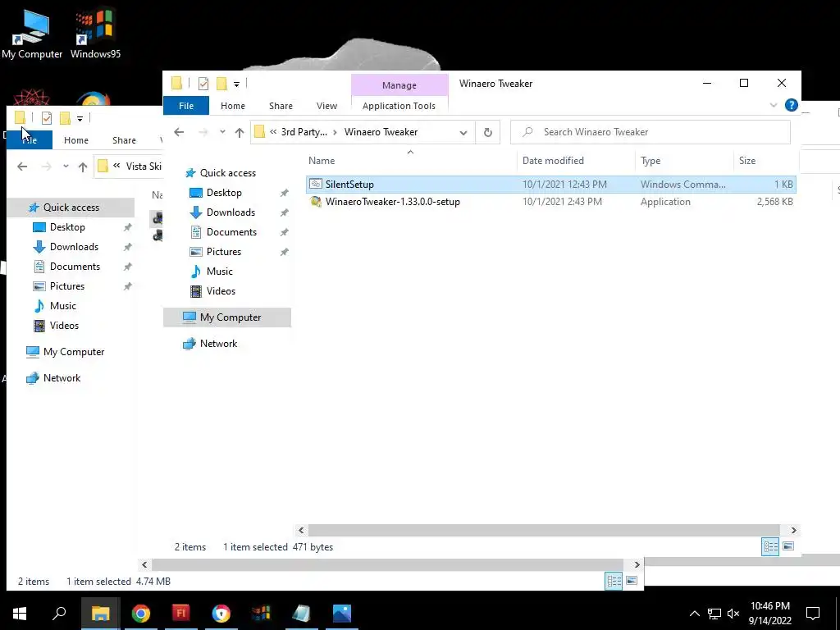The width and height of the screenshot is (840, 630).
Task: Open recent locations dropdown in Winaero Tweaker window
Action: [222, 132]
